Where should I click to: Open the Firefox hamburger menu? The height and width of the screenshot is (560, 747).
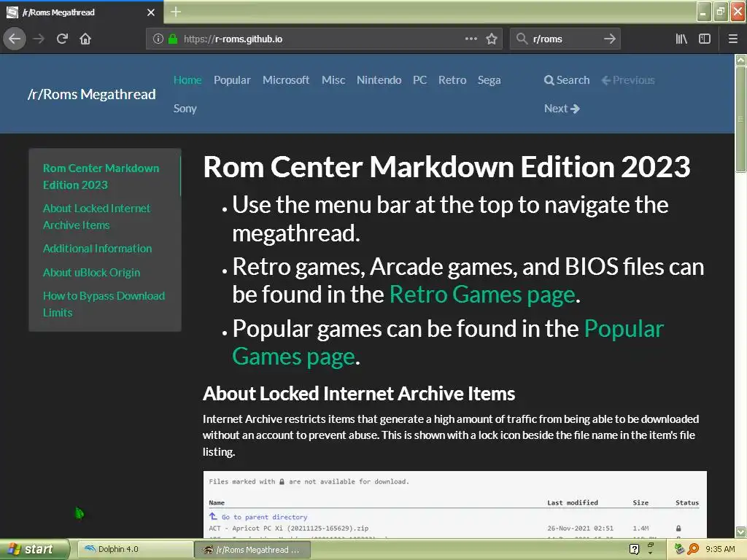(733, 39)
